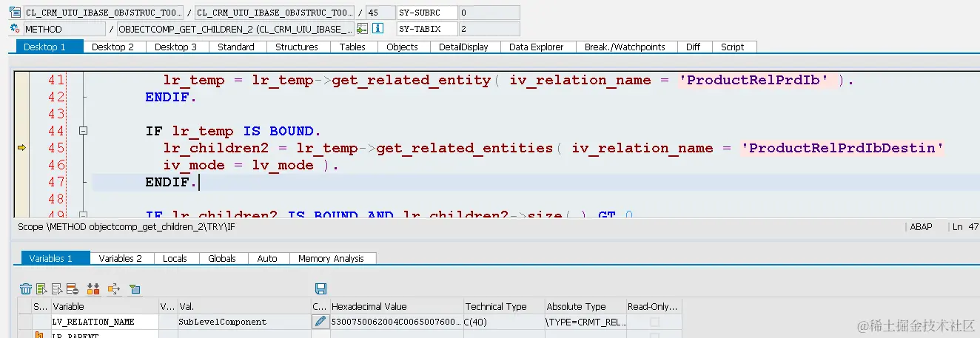The height and width of the screenshot is (338, 980).
Task: Click the 'ProductRelPrdIbDestin' string literal
Action: (843, 148)
